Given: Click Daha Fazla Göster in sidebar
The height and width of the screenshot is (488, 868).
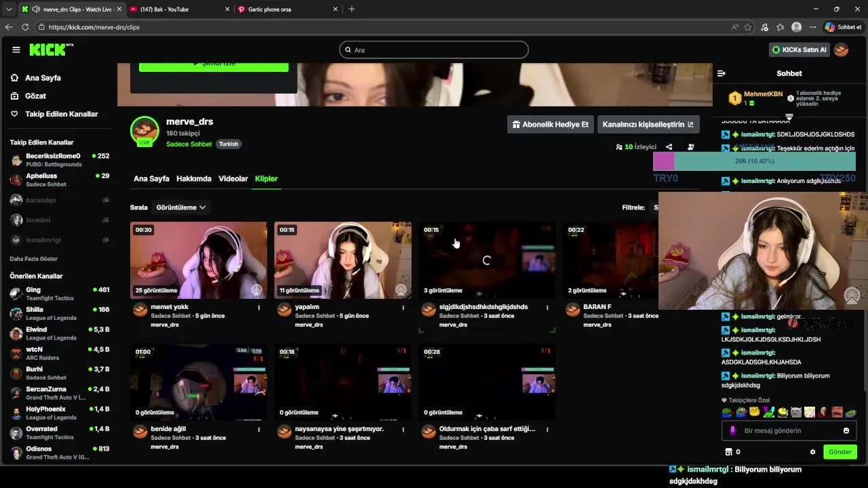Looking at the screenshot, I should coord(34,259).
